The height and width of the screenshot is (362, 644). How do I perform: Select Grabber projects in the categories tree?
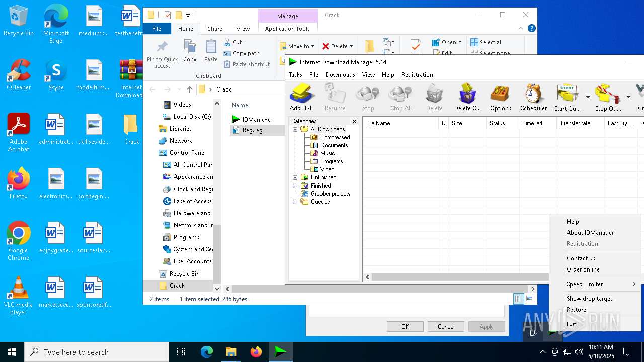coord(326,194)
